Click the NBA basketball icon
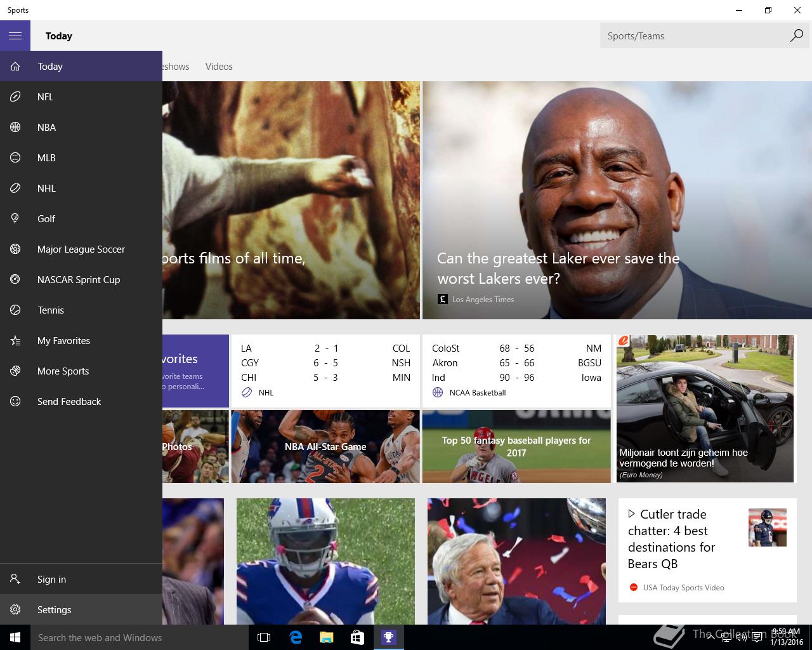 tap(15, 127)
